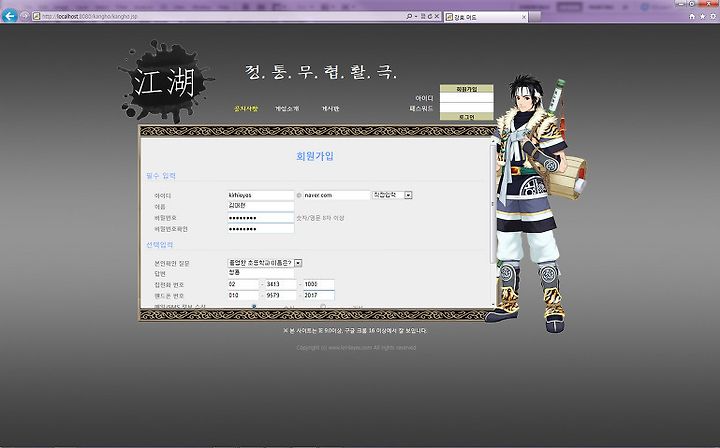Viewport: 720px width, 448px height.
Task: Open the 게시판 menu item
Action: click(x=330, y=109)
